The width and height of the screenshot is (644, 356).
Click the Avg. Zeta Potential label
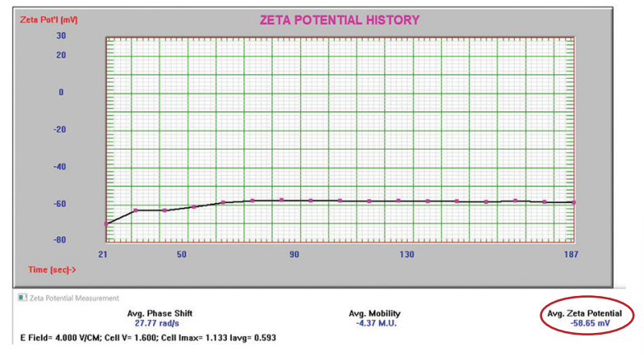[590, 313]
